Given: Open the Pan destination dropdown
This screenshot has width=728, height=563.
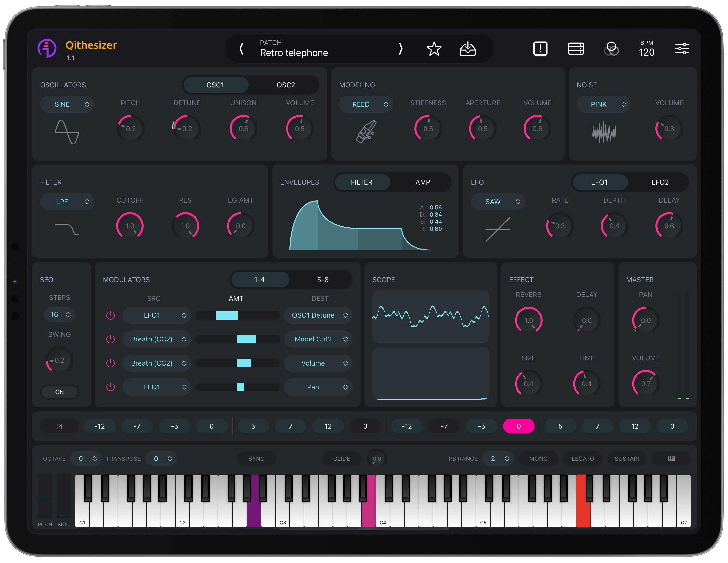Looking at the screenshot, I should (318, 387).
